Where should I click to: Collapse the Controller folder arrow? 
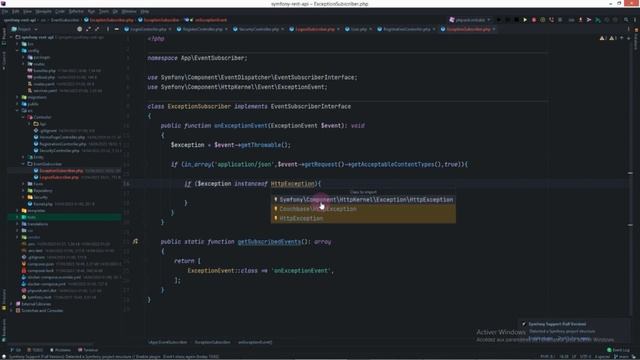24,117
